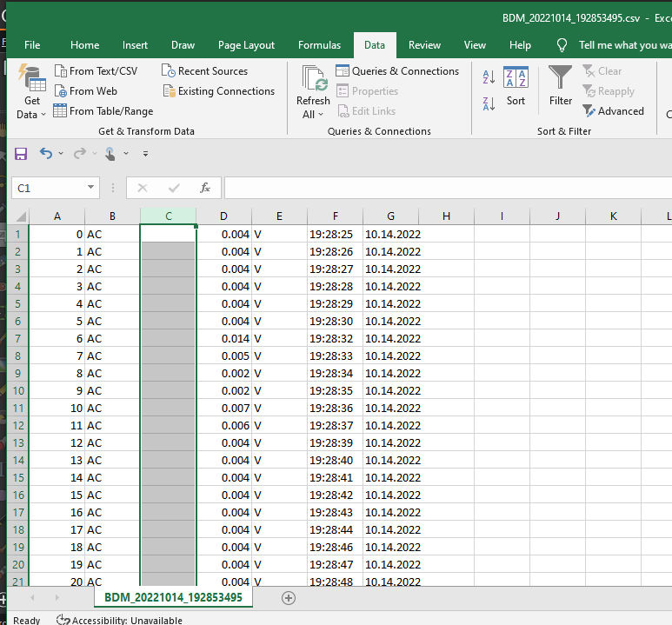Select column D header
Viewport: 672px width, 625px height.
click(x=223, y=216)
